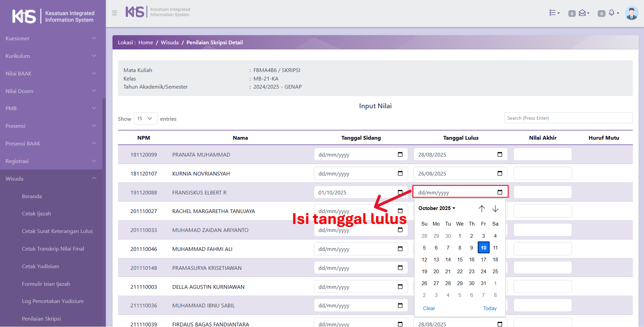
Task: Expand the October 2025 month selector
Action: point(437,208)
